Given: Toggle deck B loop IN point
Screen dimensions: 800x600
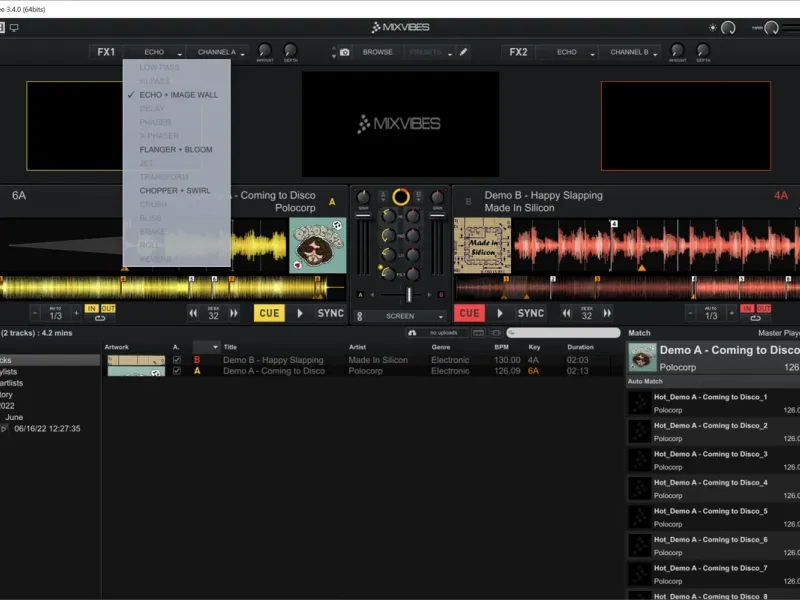Looking at the screenshot, I should (x=747, y=309).
